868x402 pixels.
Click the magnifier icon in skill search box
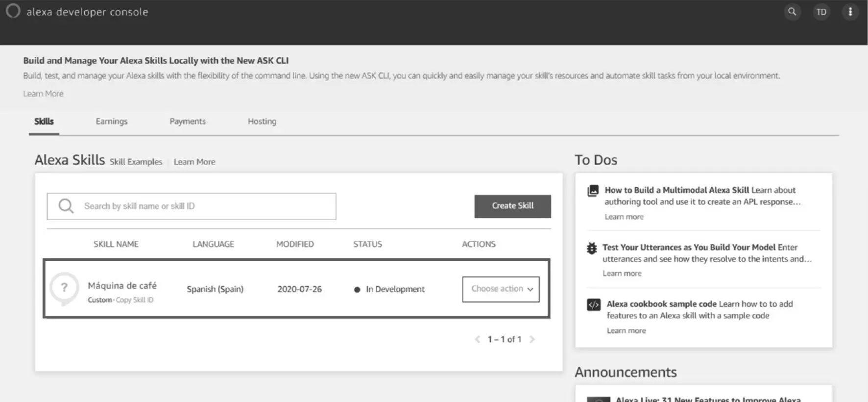tap(66, 206)
